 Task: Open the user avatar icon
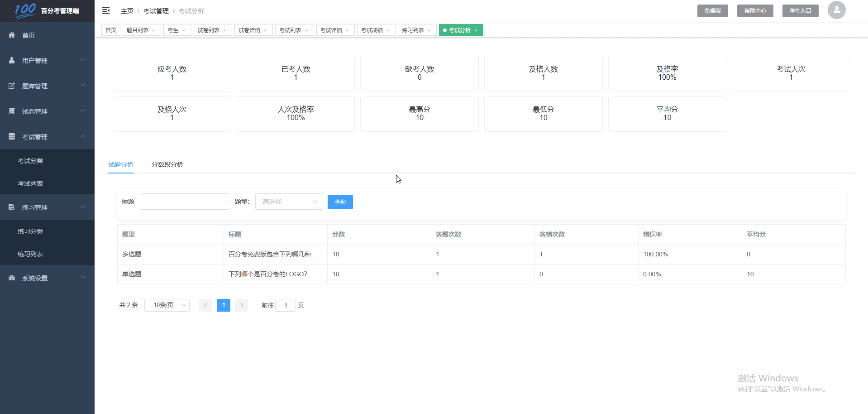pyautogui.click(x=836, y=10)
